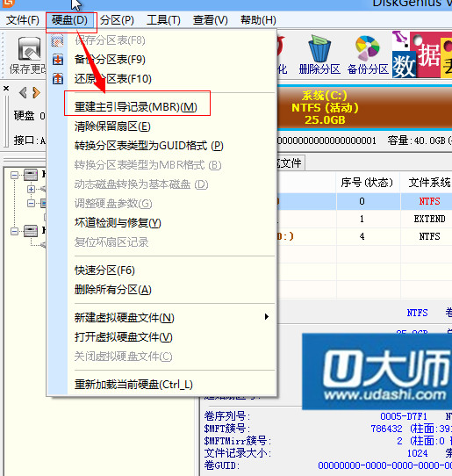Viewport: 452px width, 476px height.
Task: Select the NTFS row with 序号 4
Action: (364, 236)
